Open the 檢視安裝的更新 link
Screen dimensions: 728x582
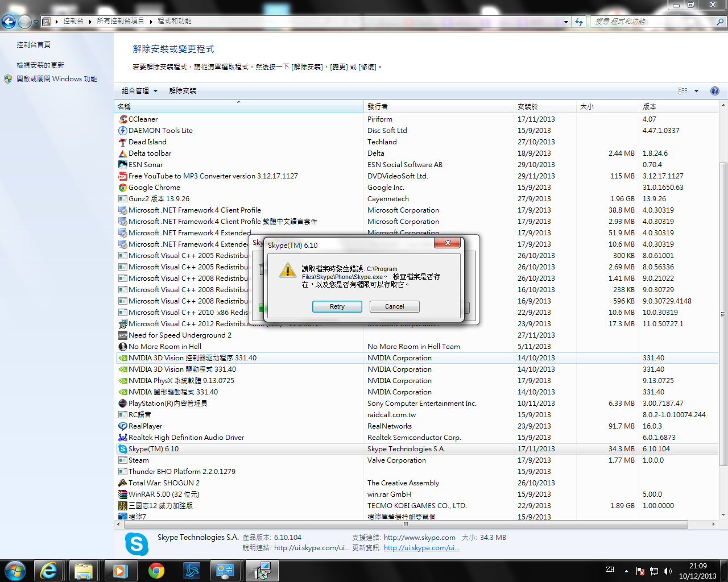40,65
